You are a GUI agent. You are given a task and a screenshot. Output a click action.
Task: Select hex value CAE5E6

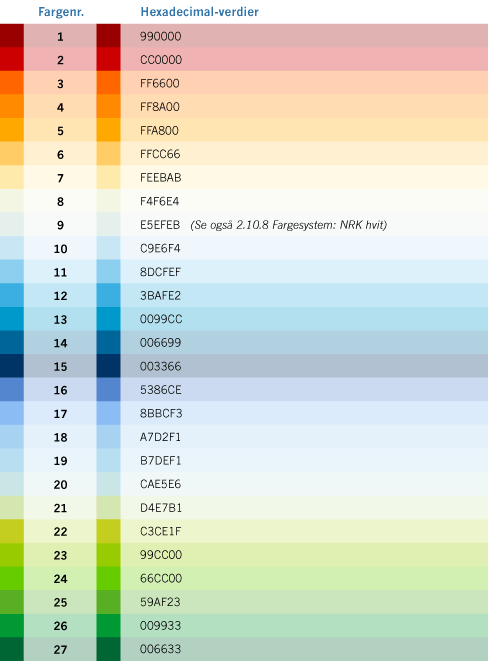(160, 484)
